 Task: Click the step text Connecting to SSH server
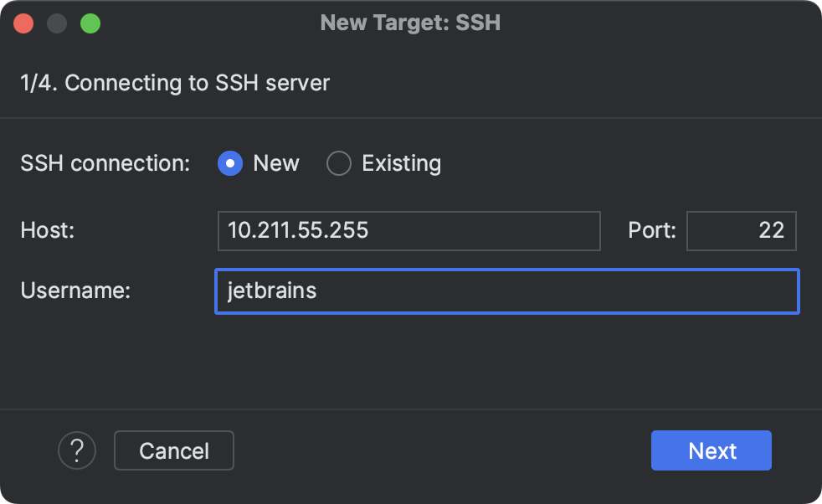coord(175,83)
